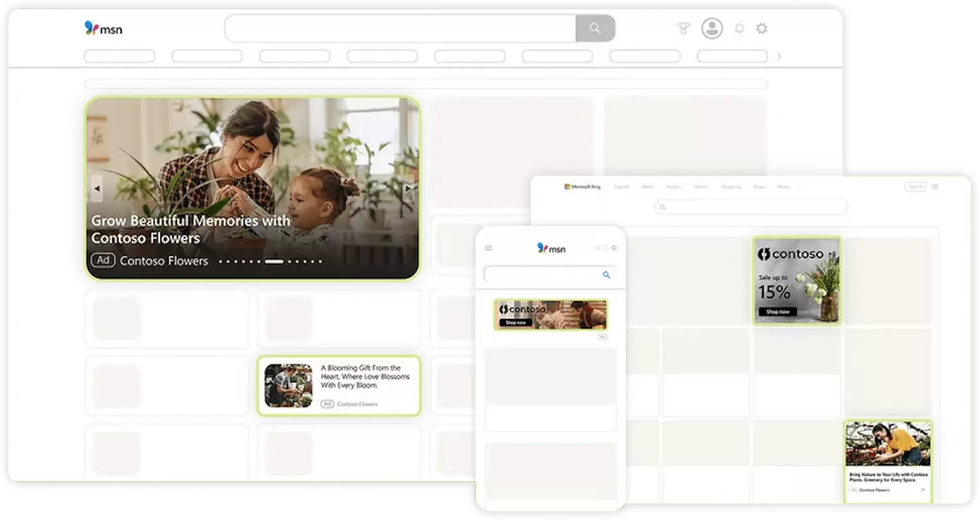The height and width of the screenshot is (520, 980).
Task: Open the hamburger menu on mobile MSN
Action: (x=488, y=248)
